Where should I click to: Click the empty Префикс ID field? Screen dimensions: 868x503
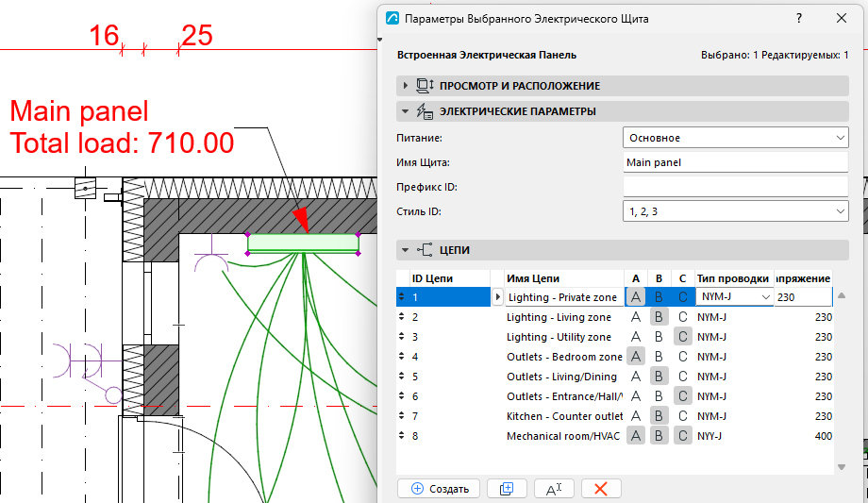click(736, 187)
